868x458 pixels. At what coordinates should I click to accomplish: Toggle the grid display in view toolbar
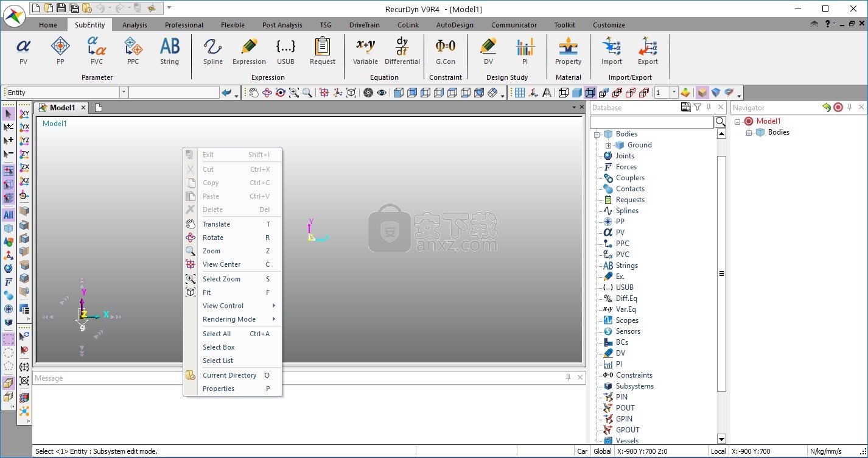tap(520, 93)
